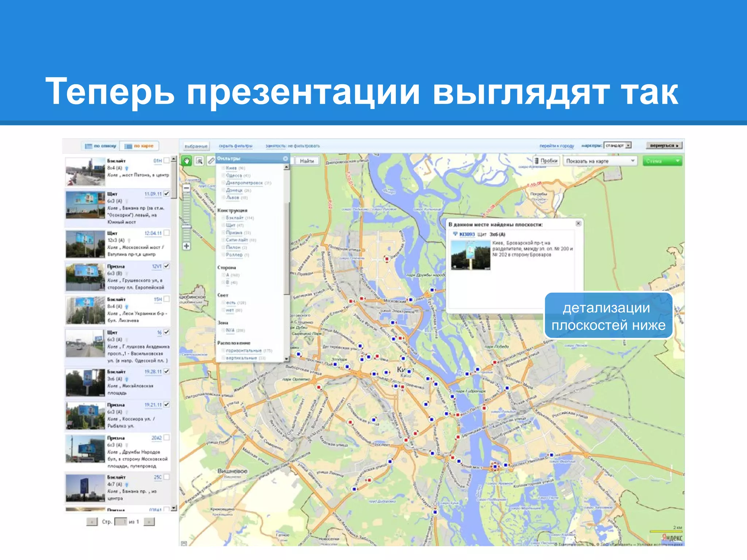
Task: Click list icon on the по списку tab
Action: tap(88, 146)
